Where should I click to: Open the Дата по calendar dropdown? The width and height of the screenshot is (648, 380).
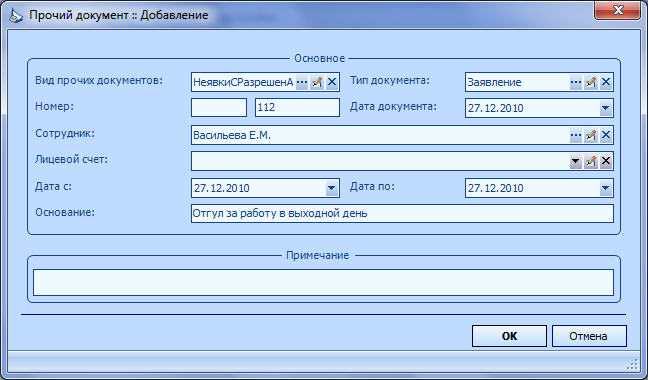[x=605, y=188]
